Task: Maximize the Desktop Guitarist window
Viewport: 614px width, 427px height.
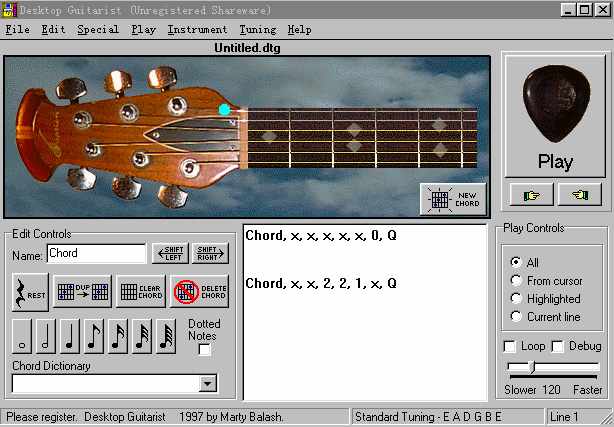Action: (x=584, y=10)
